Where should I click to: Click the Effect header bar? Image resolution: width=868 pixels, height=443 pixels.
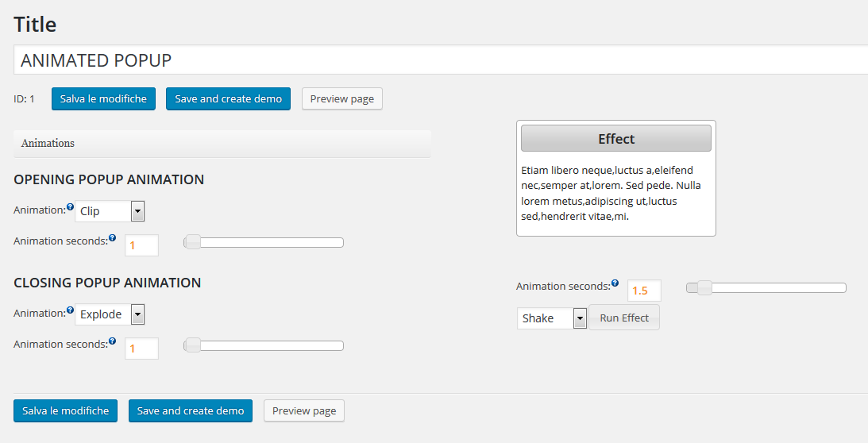(x=616, y=138)
